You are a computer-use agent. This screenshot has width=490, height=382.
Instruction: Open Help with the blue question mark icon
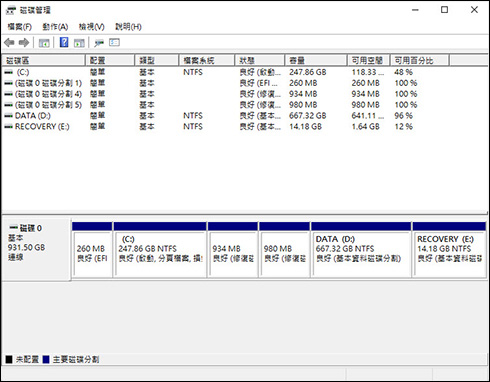[64, 42]
